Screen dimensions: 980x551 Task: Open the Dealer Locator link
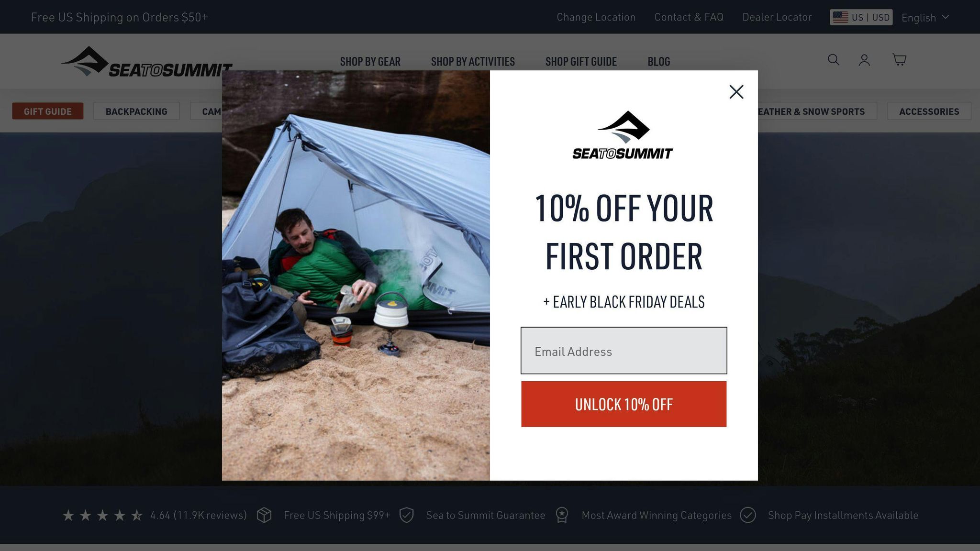777,17
